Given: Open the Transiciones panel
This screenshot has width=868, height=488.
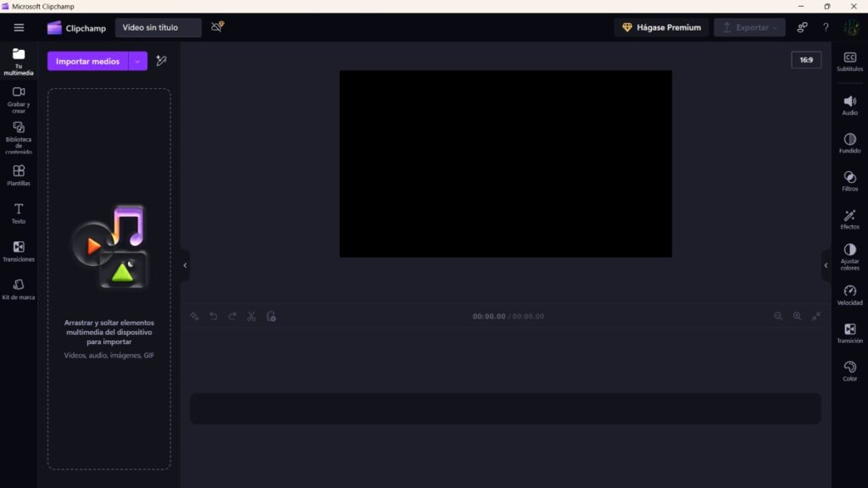Looking at the screenshot, I should [18, 252].
